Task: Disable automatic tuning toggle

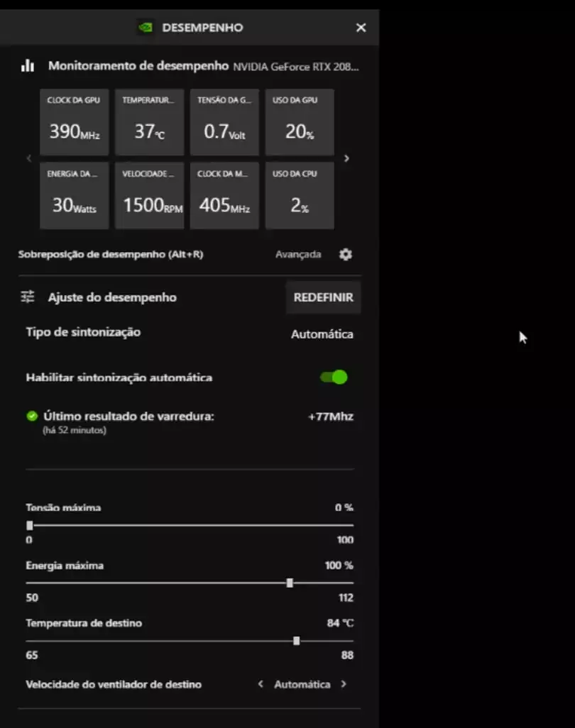Action: [x=334, y=377]
